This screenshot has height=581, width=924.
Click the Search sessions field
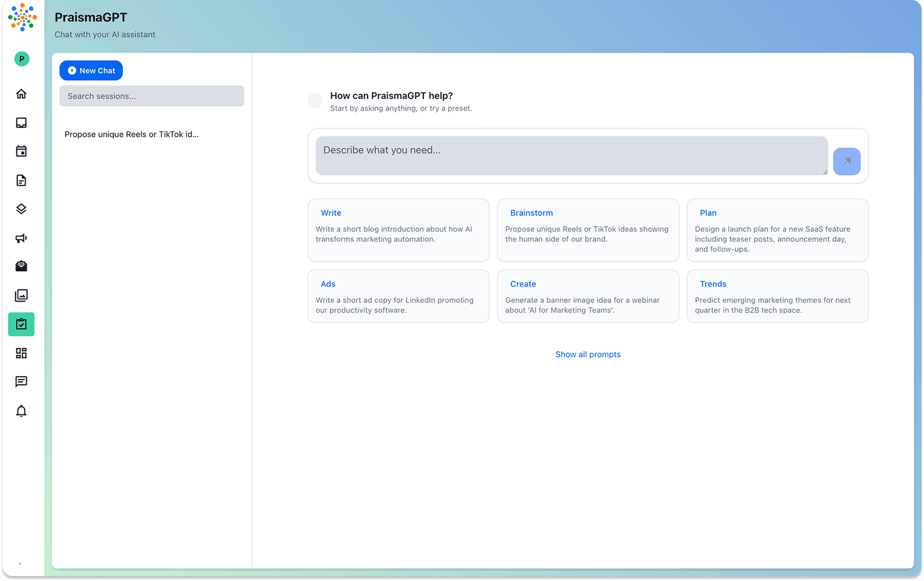point(152,96)
